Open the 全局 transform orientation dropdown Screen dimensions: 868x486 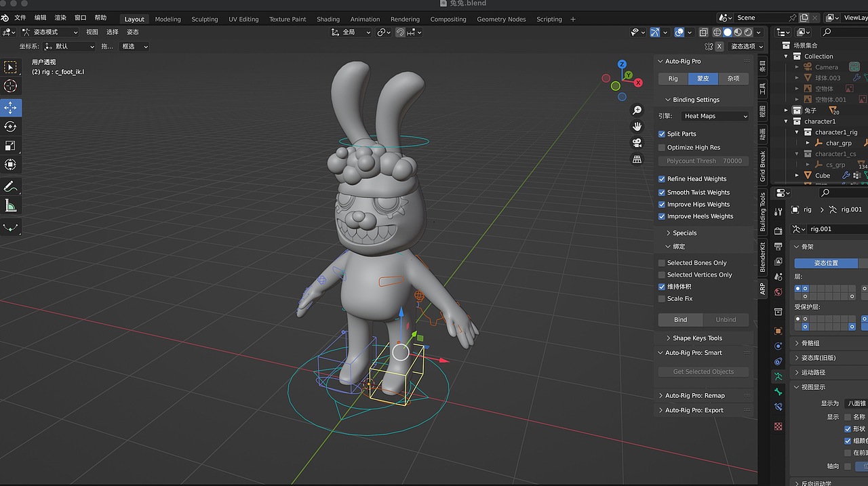pyautogui.click(x=351, y=32)
